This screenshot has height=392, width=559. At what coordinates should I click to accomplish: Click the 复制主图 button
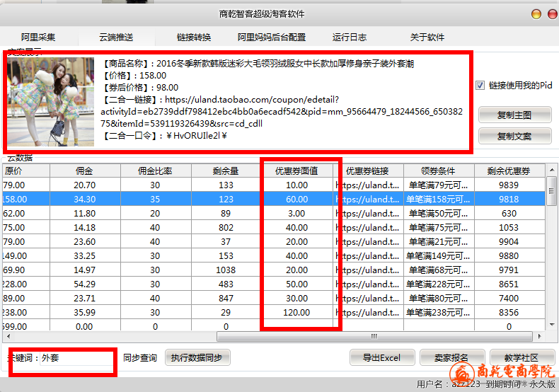click(x=515, y=115)
